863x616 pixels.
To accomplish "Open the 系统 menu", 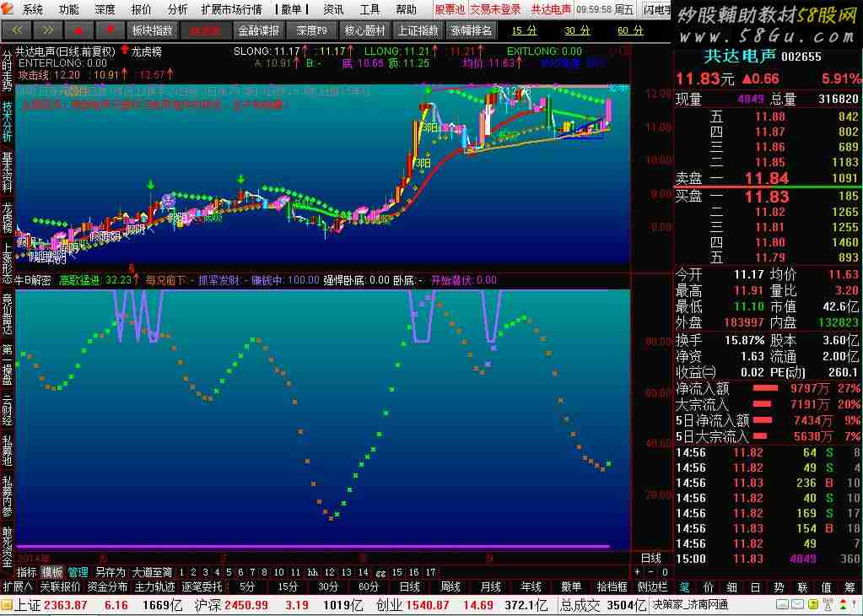I will [x=32, y=9].
